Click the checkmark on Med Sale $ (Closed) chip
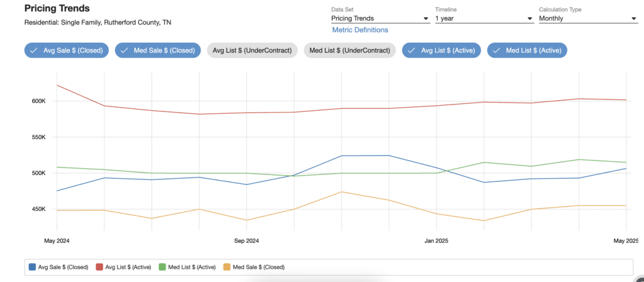This screenshot has height=282, width=644. point(124,50)
